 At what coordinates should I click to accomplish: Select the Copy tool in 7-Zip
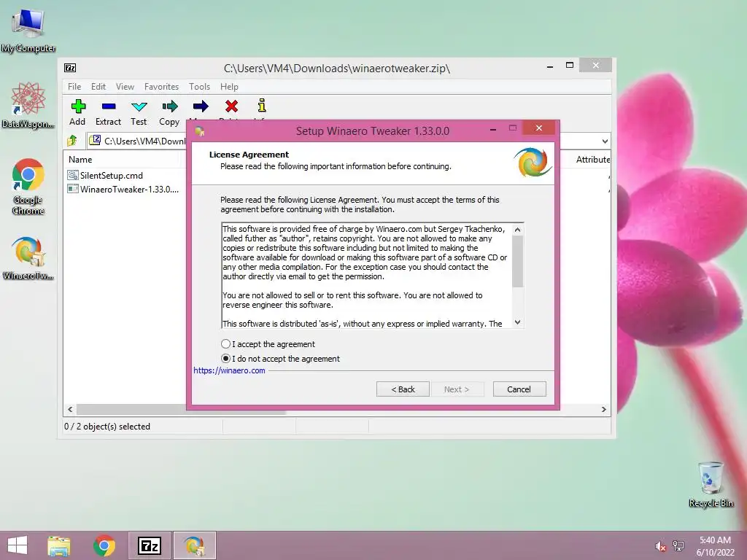[x=169, y=112]
